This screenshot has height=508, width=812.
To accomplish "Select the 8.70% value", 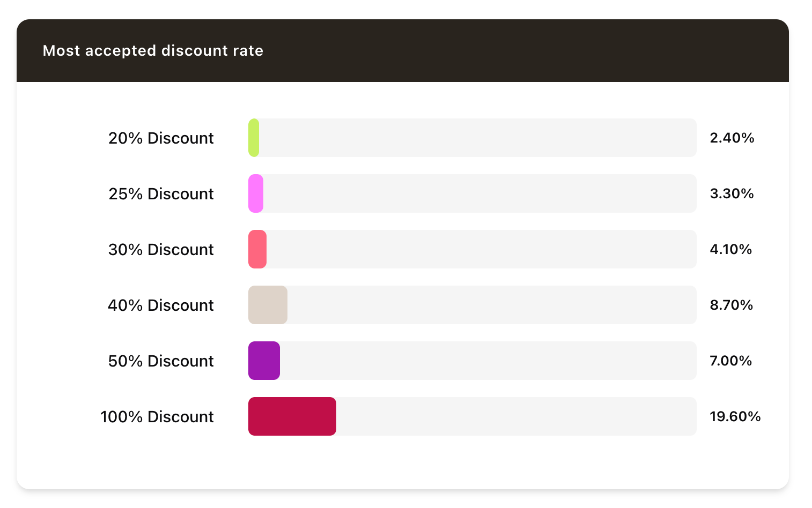I will [731, 305].
